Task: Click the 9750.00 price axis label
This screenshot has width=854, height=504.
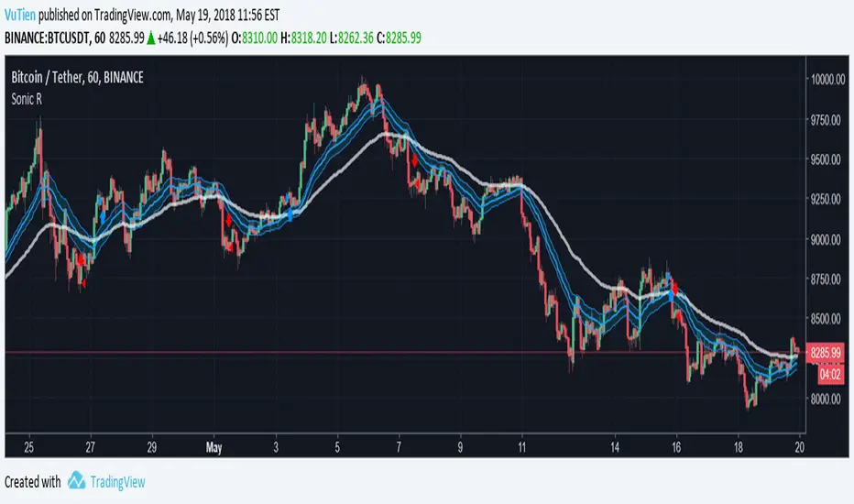Action: point(827,120)
